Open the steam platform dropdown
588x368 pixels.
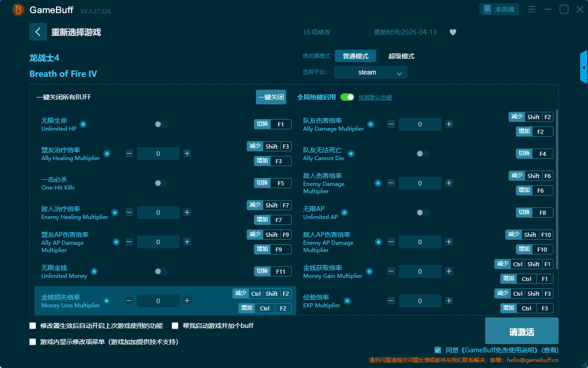point(370,72)
